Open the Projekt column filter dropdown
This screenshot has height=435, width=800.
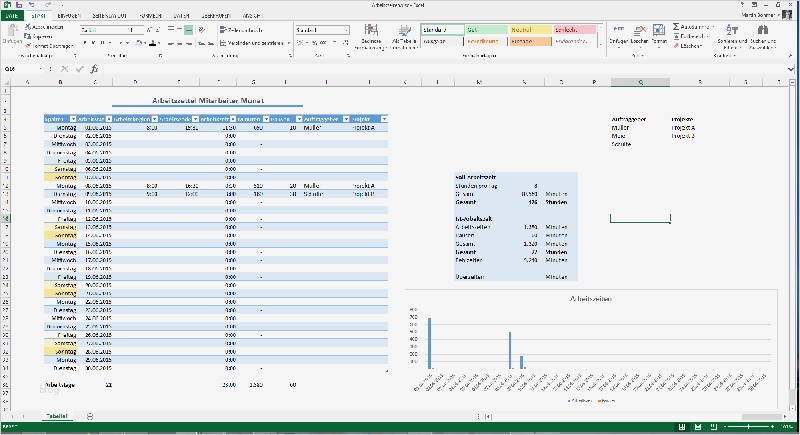point(384,119)
